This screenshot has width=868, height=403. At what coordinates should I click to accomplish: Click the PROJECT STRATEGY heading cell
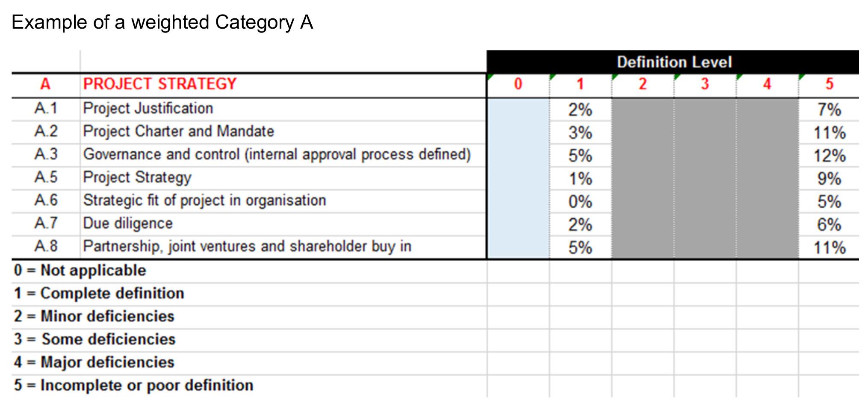(x=283, y=84)
